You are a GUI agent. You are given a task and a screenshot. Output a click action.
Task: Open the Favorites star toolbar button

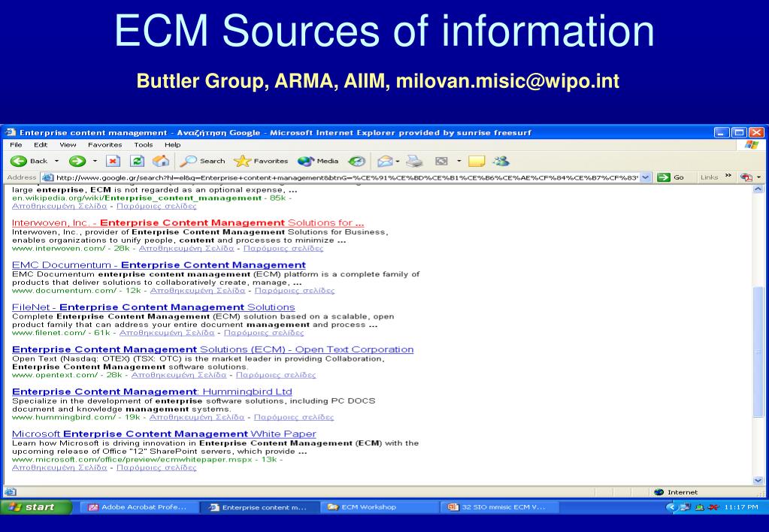[x=260, y=161]
